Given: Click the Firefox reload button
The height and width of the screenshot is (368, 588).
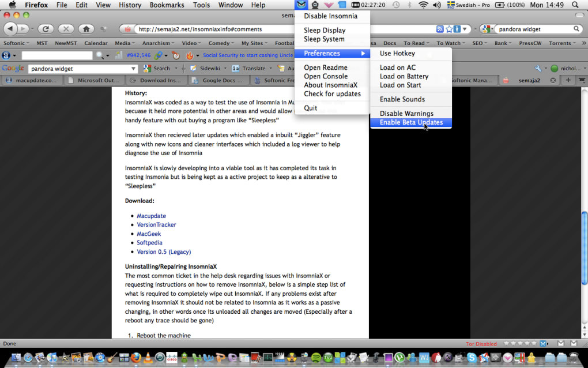Looking at the screenshot, I should (46, 29).
